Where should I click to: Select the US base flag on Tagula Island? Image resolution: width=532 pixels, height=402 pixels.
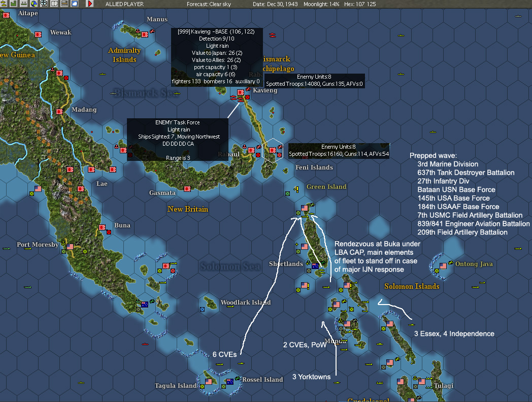coord(209,382)
